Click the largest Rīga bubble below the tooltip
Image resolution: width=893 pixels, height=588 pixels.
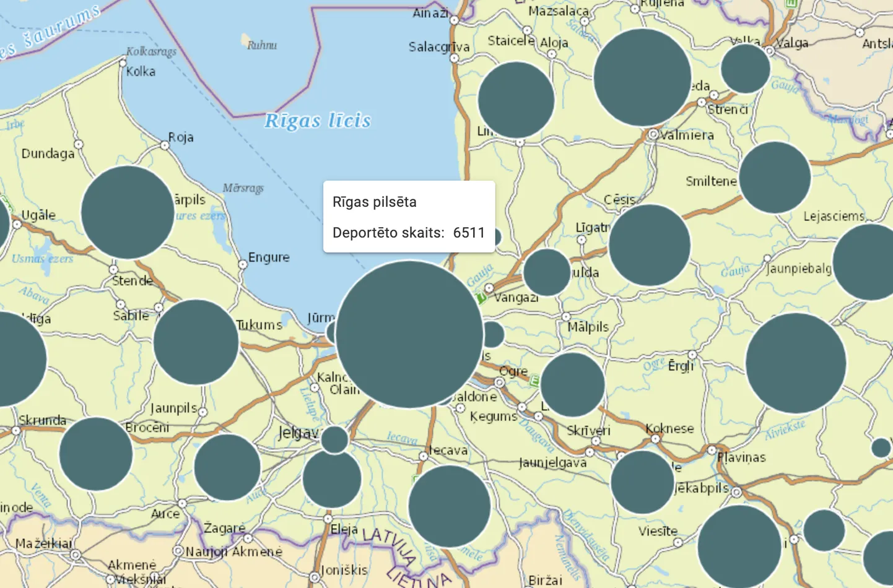tap(409, 334)
